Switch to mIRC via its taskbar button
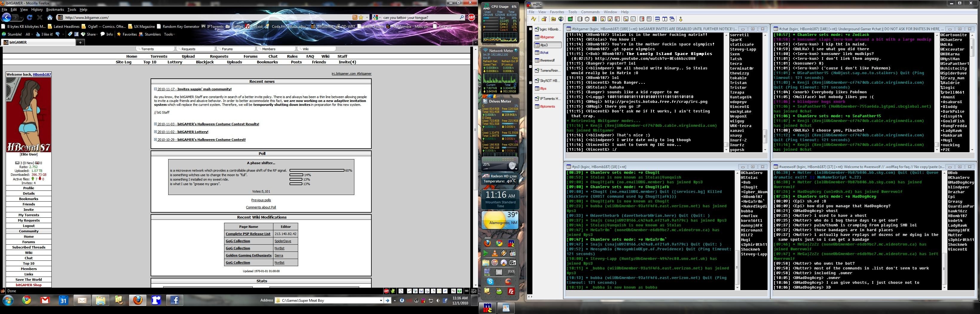 pos(487,308)
